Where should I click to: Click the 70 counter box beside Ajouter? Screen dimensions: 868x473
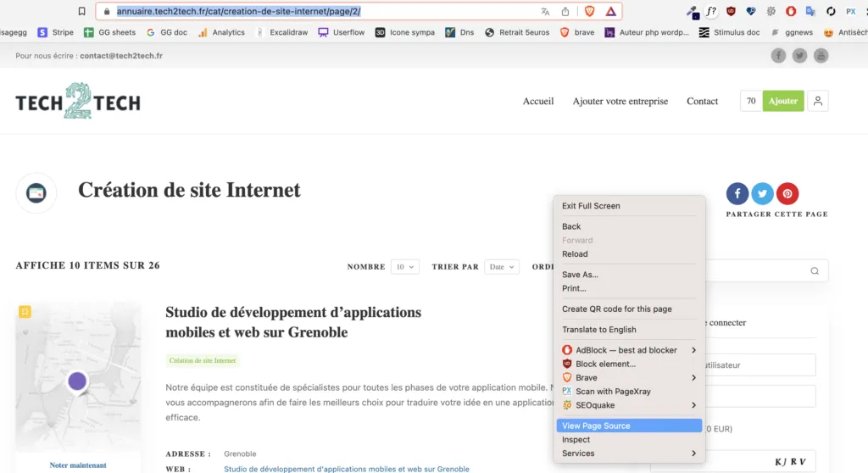[751, 101]
